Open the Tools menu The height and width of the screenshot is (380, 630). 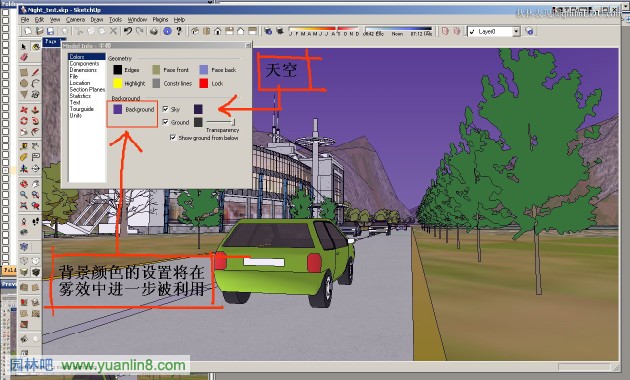(x=115, y=19)
